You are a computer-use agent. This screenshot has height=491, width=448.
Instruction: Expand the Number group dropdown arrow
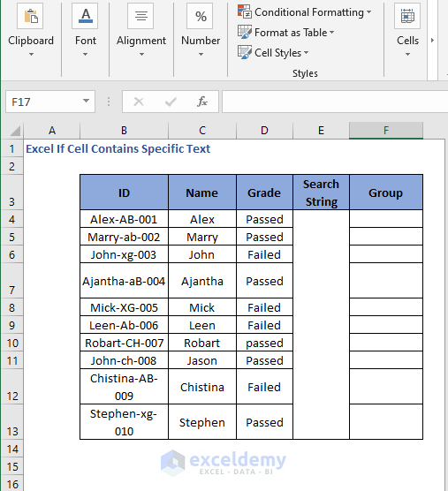201,55
